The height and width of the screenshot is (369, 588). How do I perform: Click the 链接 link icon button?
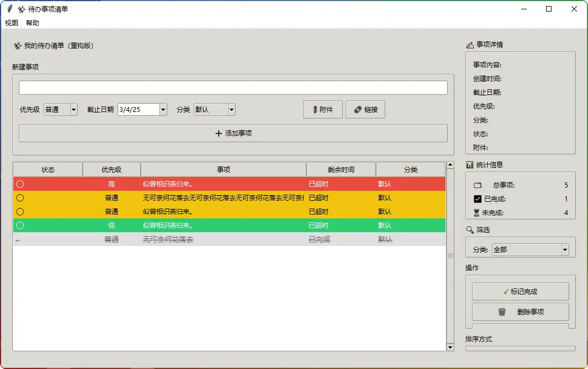point(365,110)
